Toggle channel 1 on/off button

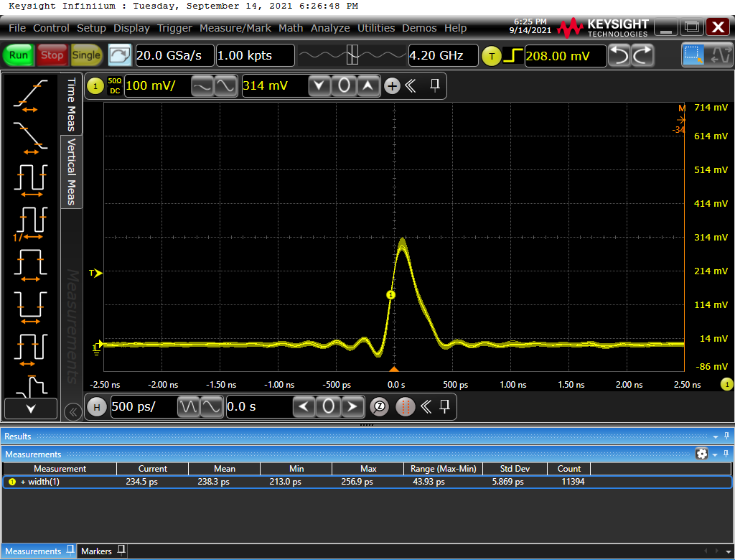coord(95,86)
